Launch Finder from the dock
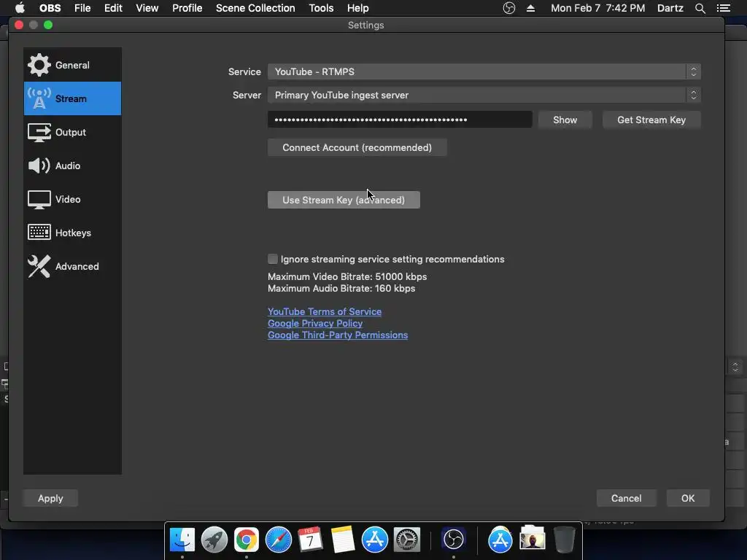 click(x=182, y=540)
